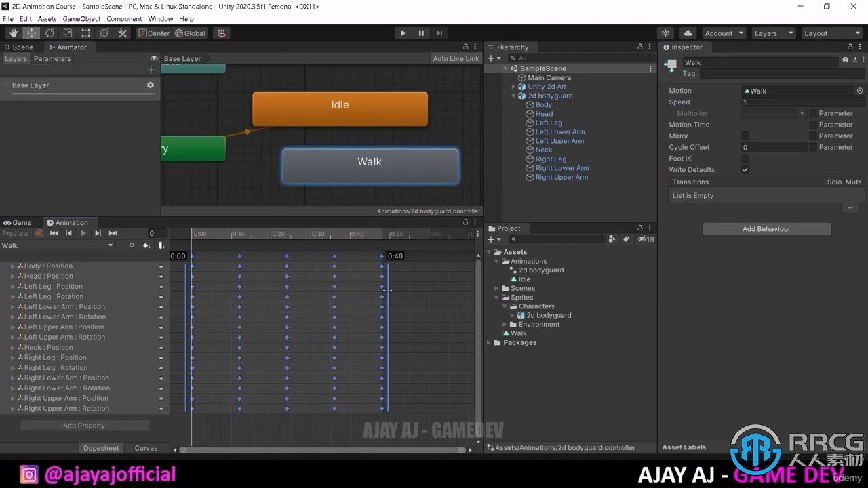This screenshot has height=488, width=868.
Task: Open Inspector help question mark icon
Action: click(845, 60)
